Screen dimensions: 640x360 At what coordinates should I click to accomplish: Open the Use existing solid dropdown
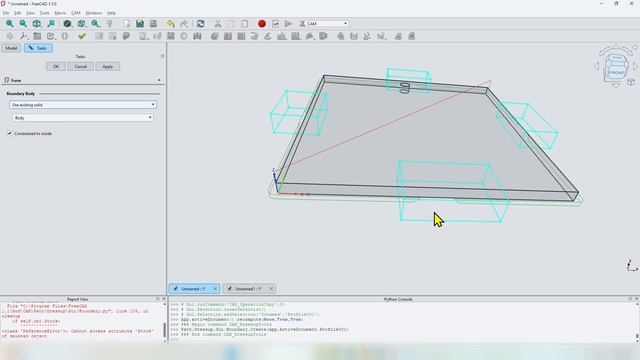click(82, 105)
